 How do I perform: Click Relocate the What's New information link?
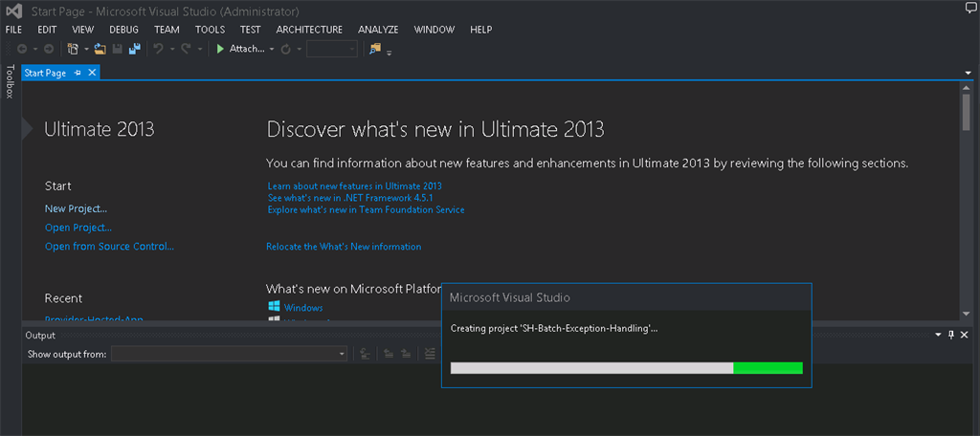344,246
